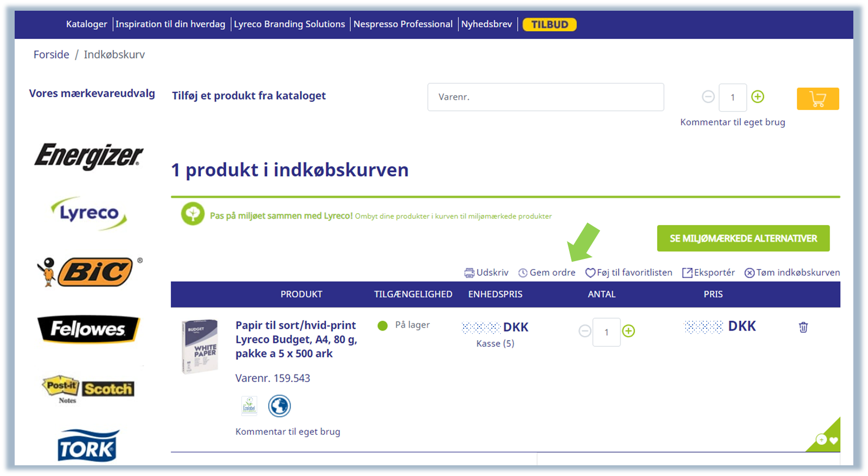This screenshot has width=868, height=476.
Task: Open Inspiration til din hverdag menu
Action: click(170, 24)
